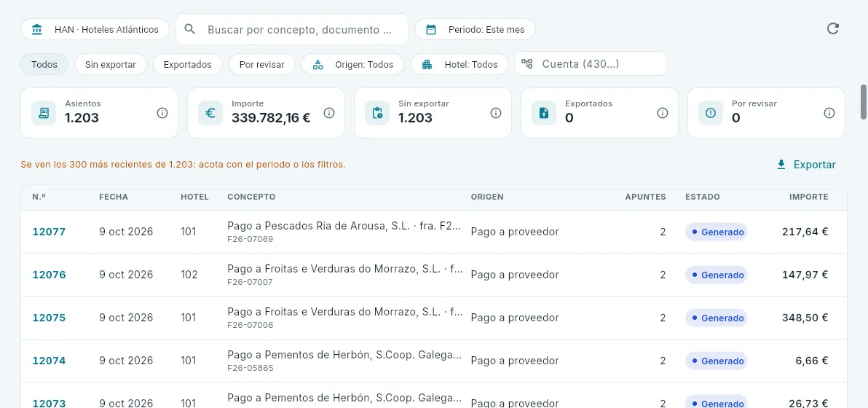Viewport: 868px width, 408px height.
Task: Open info for the Asientos card
Action: tap(162, 113)
